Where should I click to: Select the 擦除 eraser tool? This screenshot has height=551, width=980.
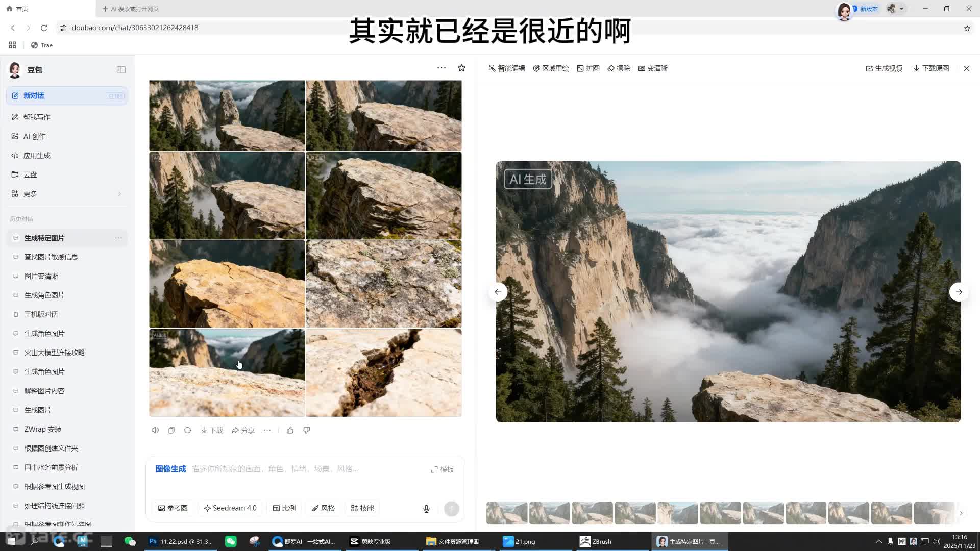tap(619, 68)
